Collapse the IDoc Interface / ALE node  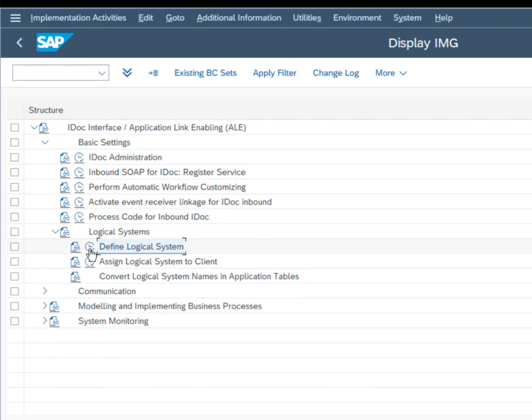(34, 127)
